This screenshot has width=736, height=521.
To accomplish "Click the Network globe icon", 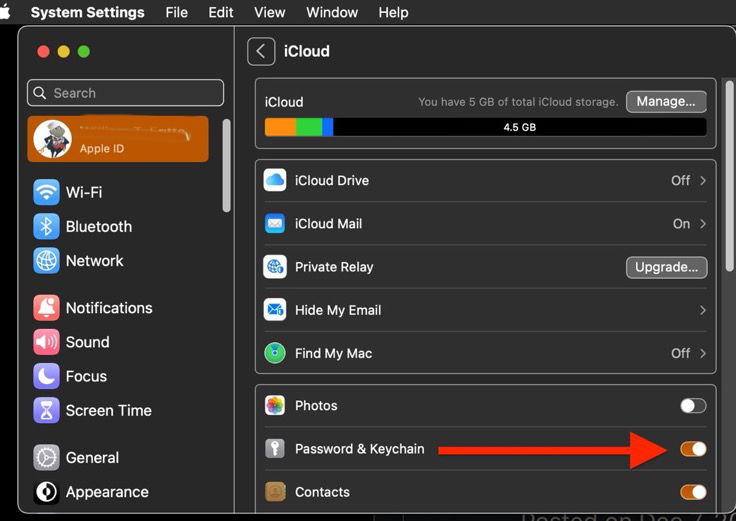I will pyautogui.click(x=46, y=260).
